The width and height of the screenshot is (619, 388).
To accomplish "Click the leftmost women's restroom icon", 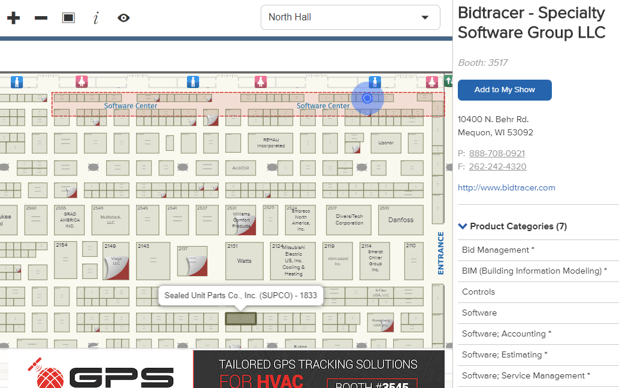I will point(81,81).
